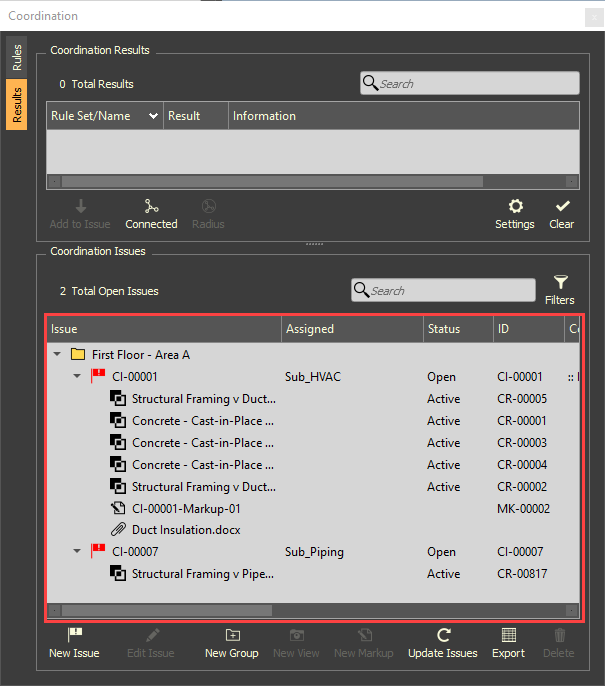The height and width of the screenshot is (686, 605).
Task: Click the issues list horizontal scrollbar
Action: point(167,610)
